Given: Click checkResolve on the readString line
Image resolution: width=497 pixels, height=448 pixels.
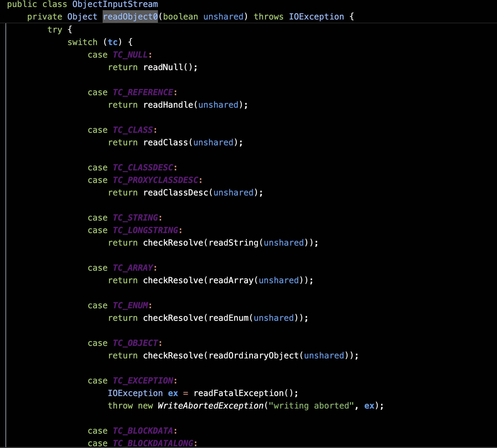Looking at the screenshot, I should pyautogui.click(x=173, y=243).
